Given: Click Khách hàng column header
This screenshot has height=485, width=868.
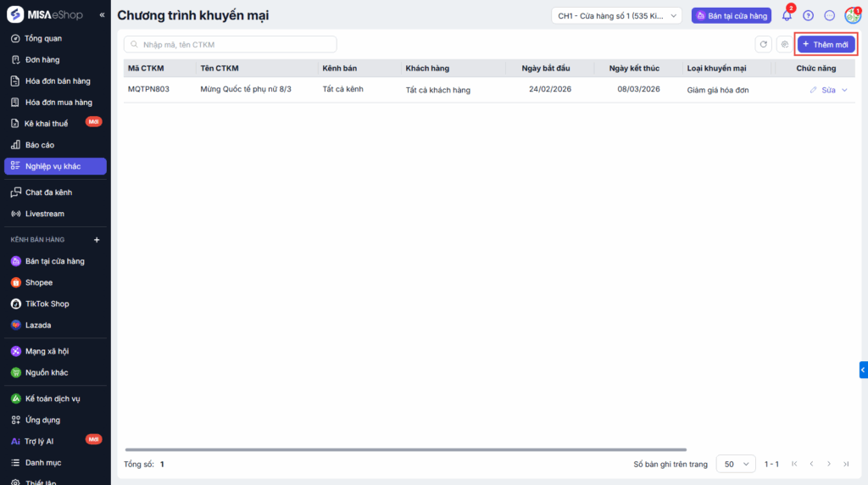Looking at the screenshot, I should [x=427, y=68].
